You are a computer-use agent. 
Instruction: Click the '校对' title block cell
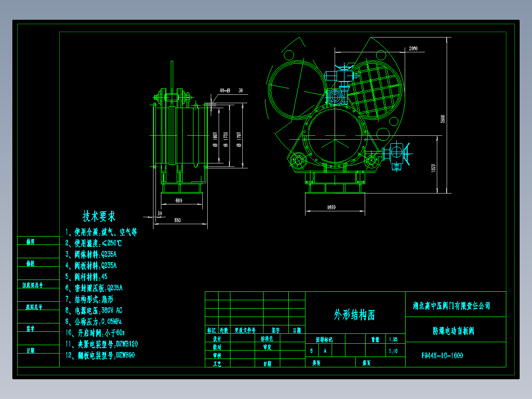tap(217, 347)
